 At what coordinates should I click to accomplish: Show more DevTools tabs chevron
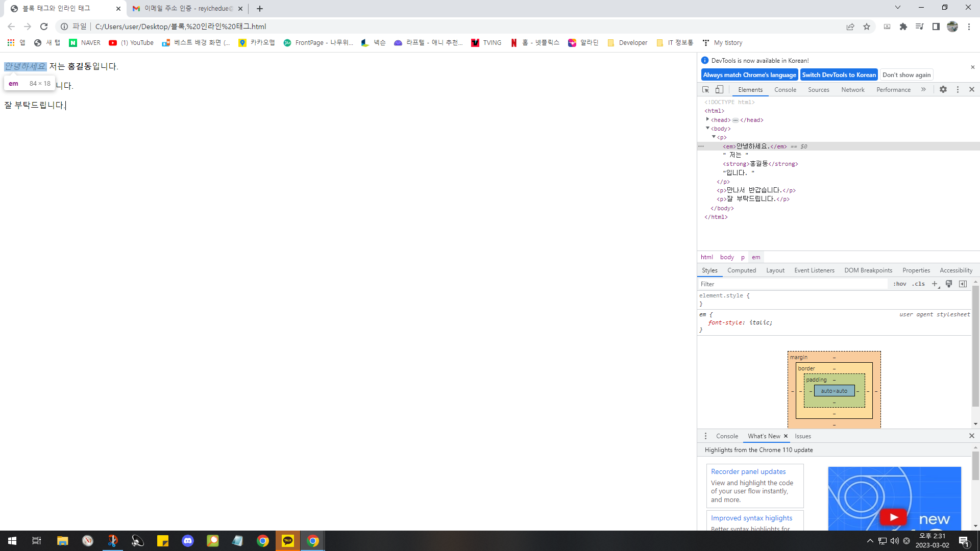[x=923, y=89]
